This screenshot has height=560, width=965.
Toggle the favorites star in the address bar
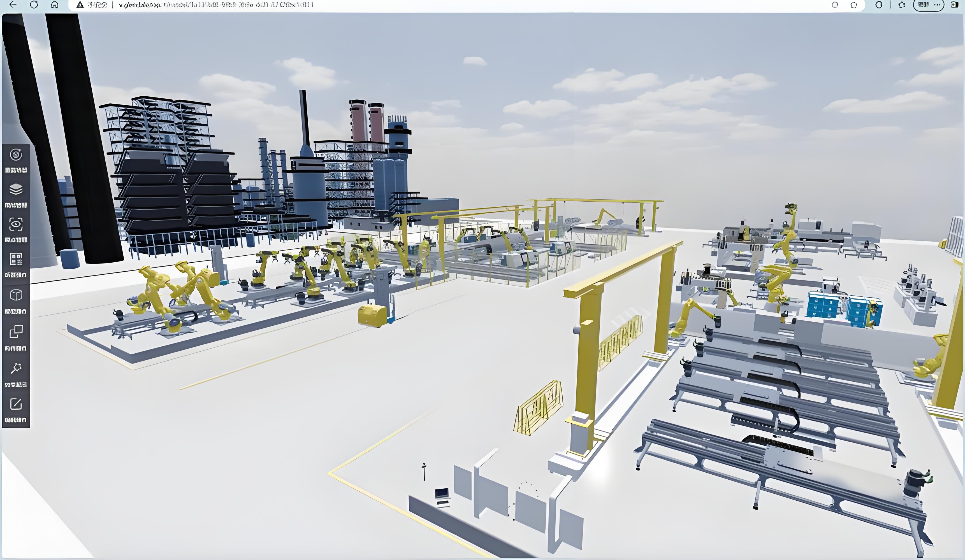(853, 5)
